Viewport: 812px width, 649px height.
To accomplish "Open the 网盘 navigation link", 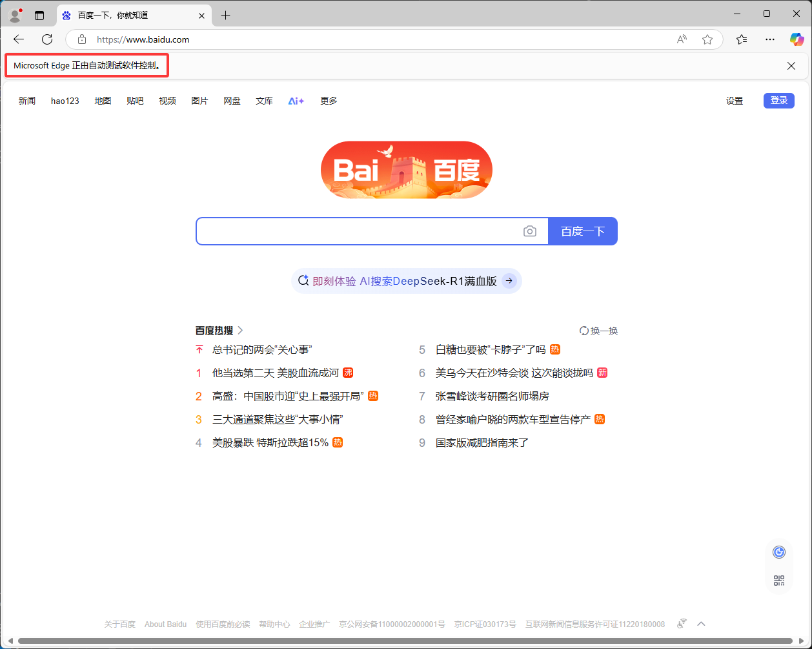I will click(232, 101).
